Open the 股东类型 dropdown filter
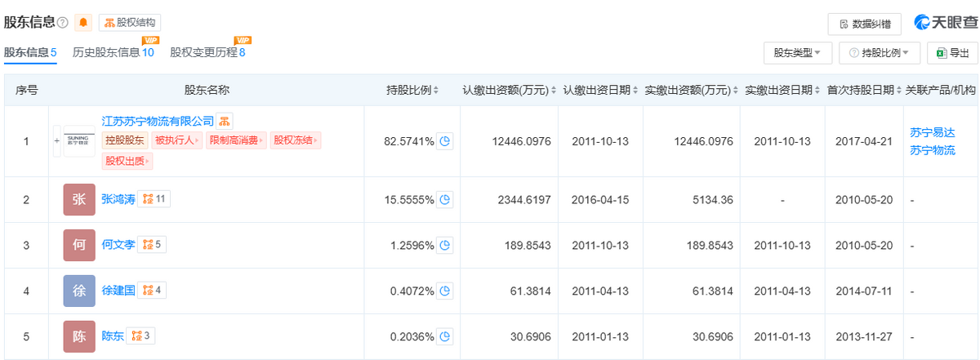This screenshot has width=980, height=360. tap(797, 53)
